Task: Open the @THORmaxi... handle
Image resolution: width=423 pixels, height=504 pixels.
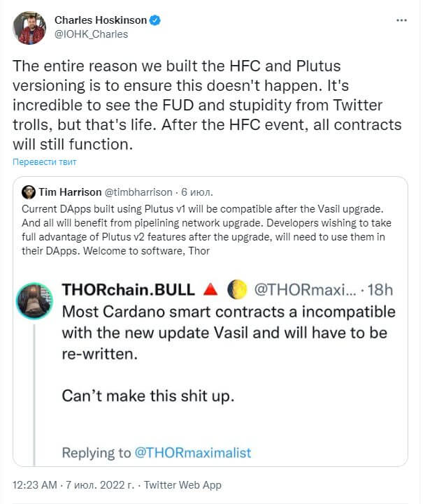Action: pyautogui.click(x=306, y=289)
